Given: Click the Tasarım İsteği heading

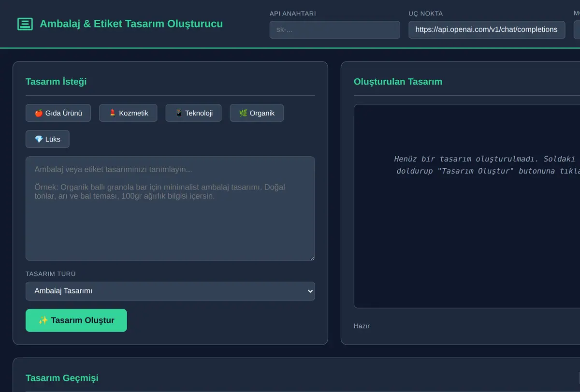Looking at the screenshot, I should click(x=56, y=81).
